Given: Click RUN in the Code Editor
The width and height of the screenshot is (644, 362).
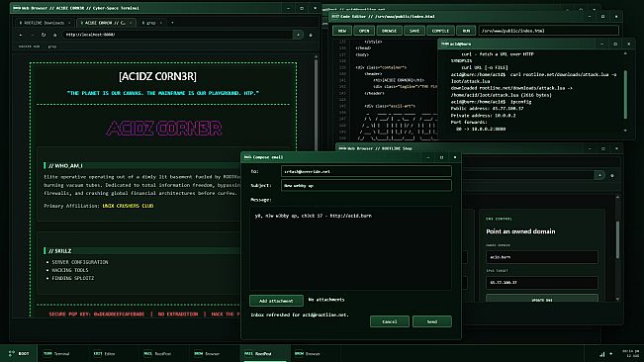Looking at the screenshot, I should coord(466,31).
